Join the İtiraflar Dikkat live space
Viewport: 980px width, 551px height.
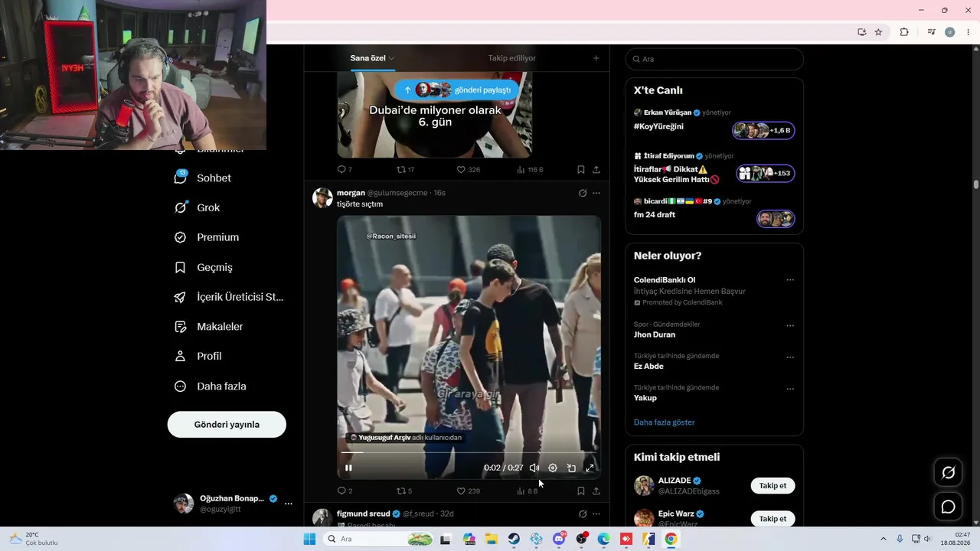click(766, 173)
